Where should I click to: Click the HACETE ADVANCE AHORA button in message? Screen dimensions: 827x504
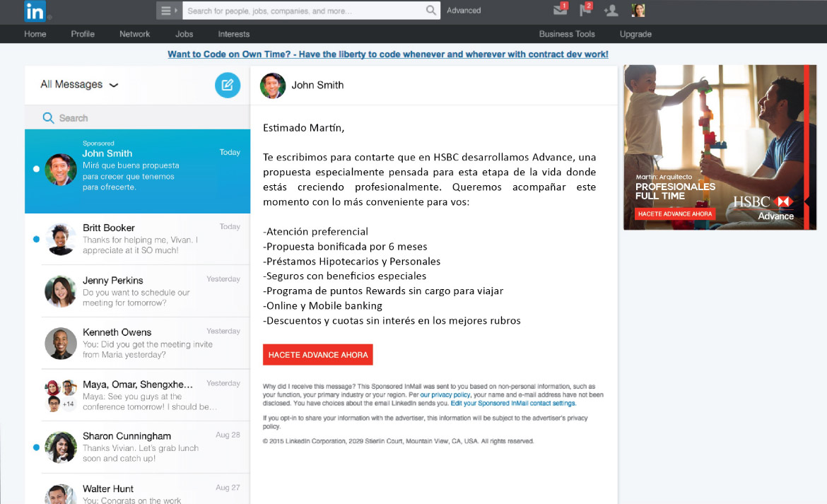click(x=318, y=355)
